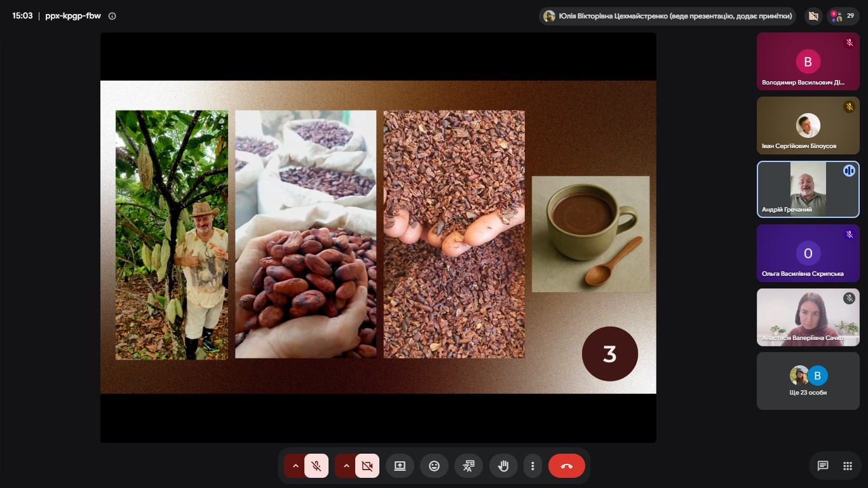Open the activities grid menu
Viewport: 868px width, 488px height.
(847, 466)
